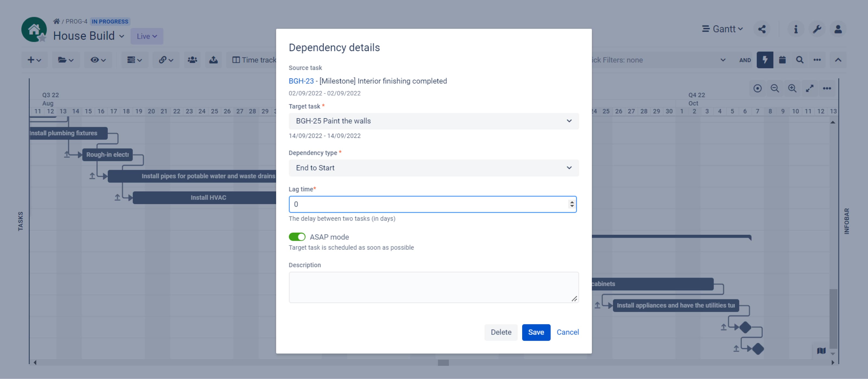Open the breadcrumb home icon
This screenshot has height=379, width=868.
click(x=56, y=21)
